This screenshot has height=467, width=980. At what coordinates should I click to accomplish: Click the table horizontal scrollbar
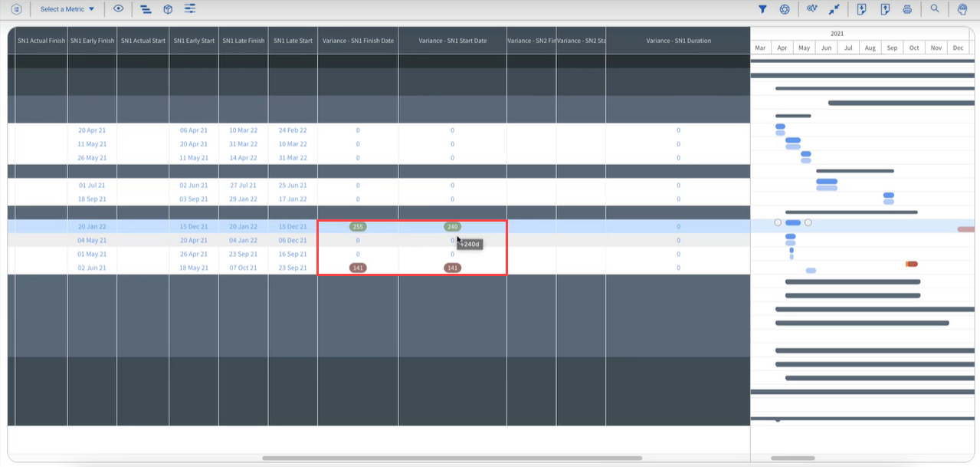coord(452,459)
